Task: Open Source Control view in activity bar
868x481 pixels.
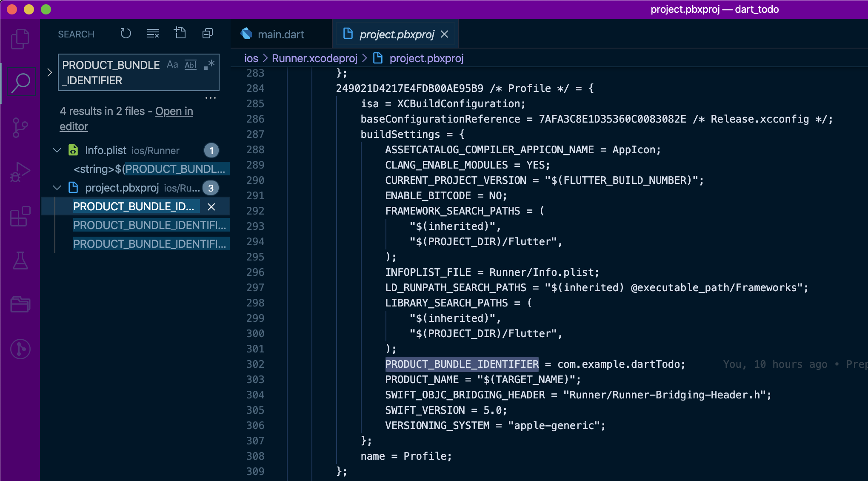Action: pyautogui.click(x=20, y=127)
